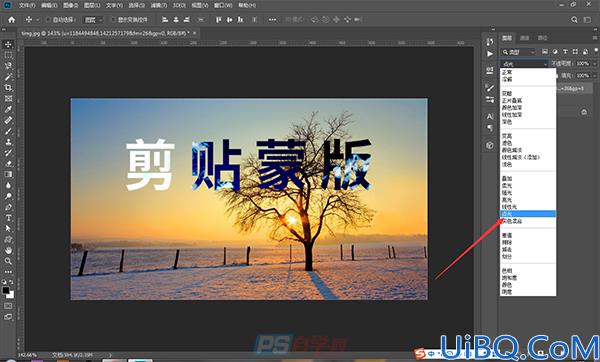Open the options bar three-dots more menu
The width and height of the screenshot is (600, 362).
coord(272,20)
